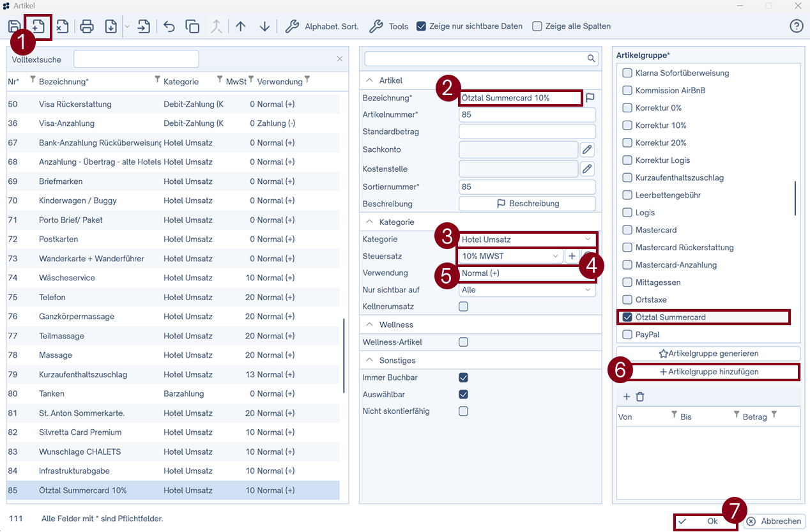The width and height of the screenshot is (810, 532).
Task: Open help via question mark icon
Action: point(796,26)
